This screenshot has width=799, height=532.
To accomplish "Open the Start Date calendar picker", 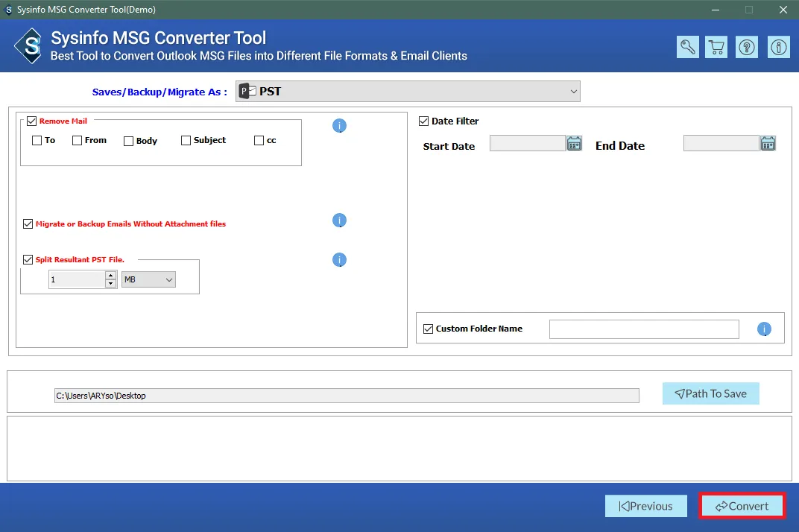I will 574,143.
